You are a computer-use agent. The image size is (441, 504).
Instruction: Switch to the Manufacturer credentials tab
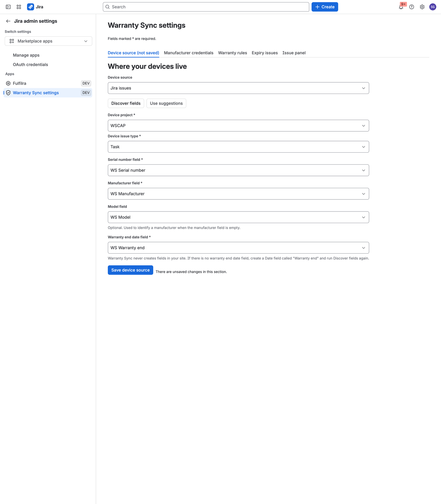[189, 53]
